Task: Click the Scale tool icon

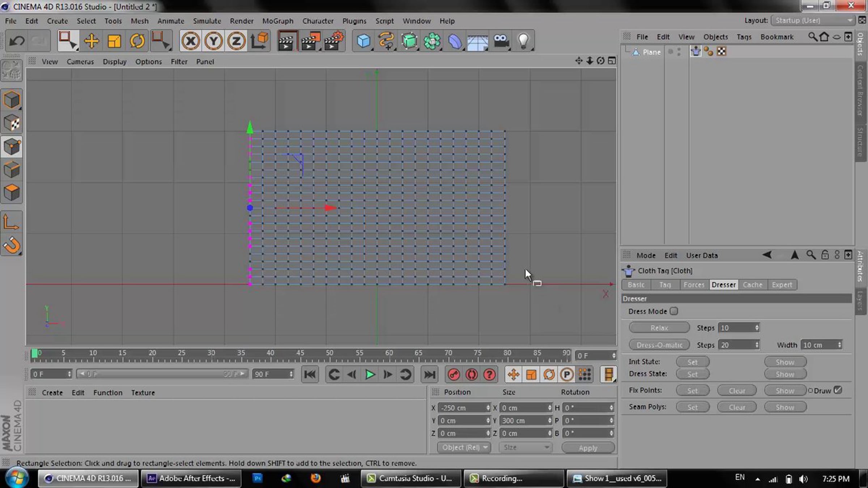Action: tap(114, 41)
